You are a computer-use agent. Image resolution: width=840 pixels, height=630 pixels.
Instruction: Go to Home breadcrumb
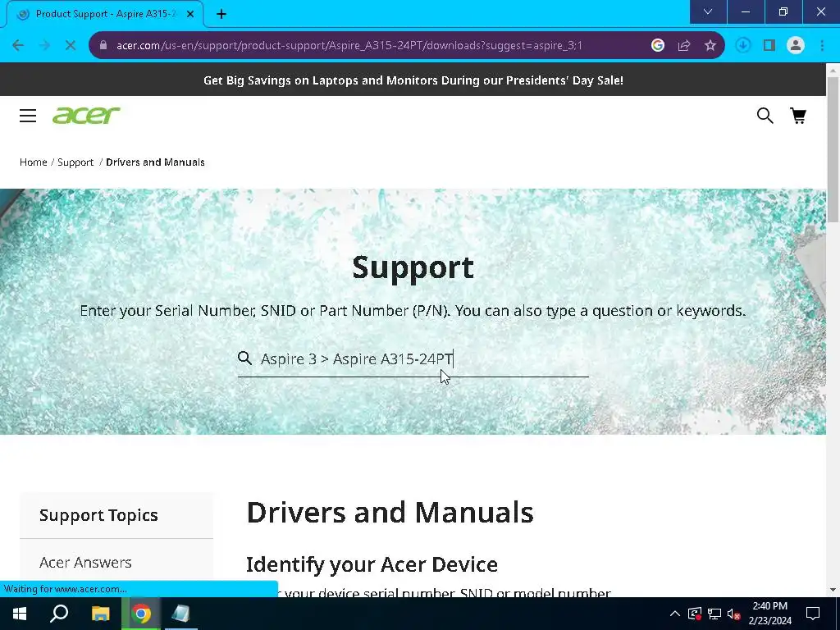pos(33,162)
